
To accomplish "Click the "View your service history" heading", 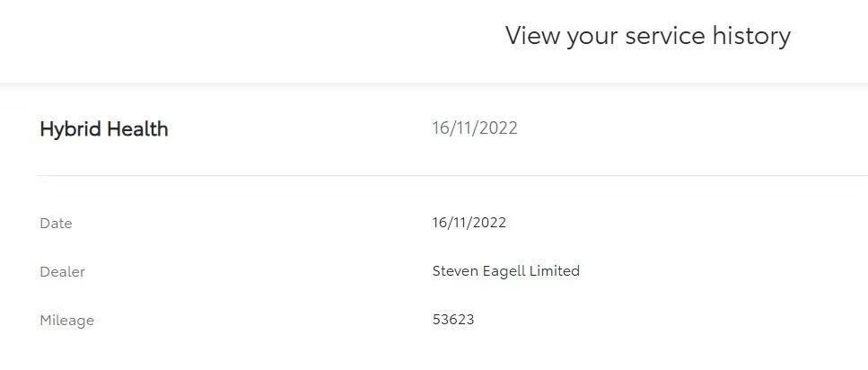I will [x=647, y=36].
